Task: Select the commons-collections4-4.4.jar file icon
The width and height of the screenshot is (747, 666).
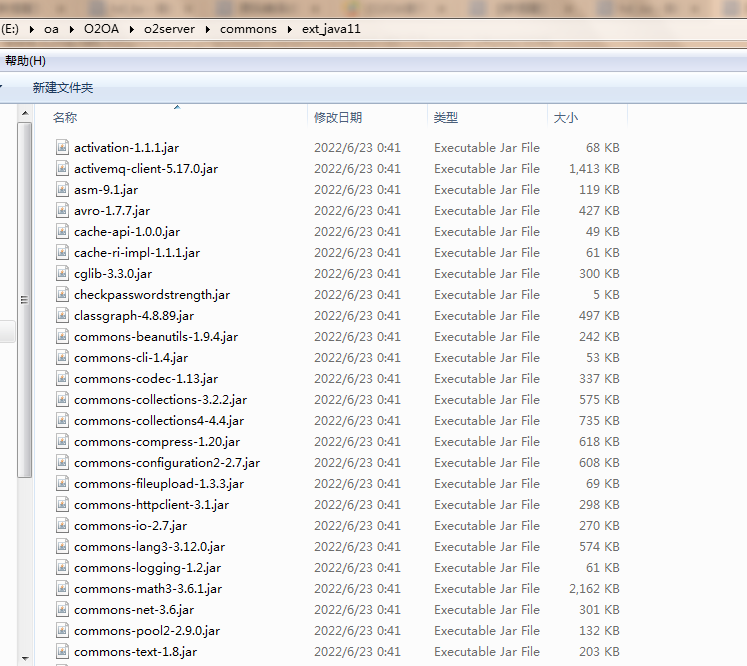Action: (62, 421)
